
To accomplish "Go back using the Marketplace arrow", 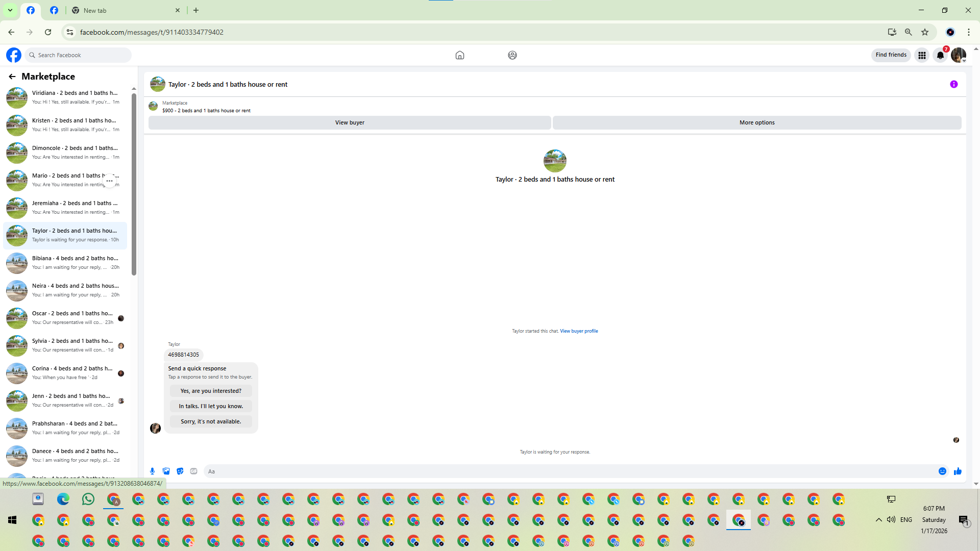I will click(12, 77).
